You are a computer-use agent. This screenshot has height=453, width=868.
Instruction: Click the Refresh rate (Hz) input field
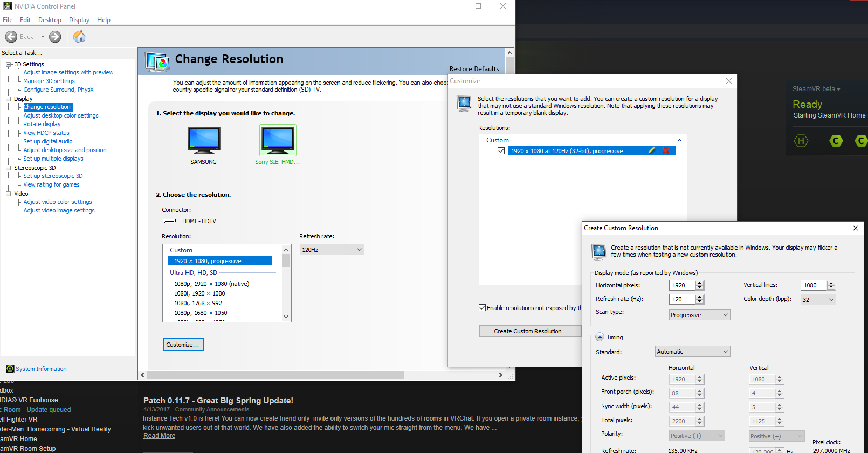coord(682,299)
